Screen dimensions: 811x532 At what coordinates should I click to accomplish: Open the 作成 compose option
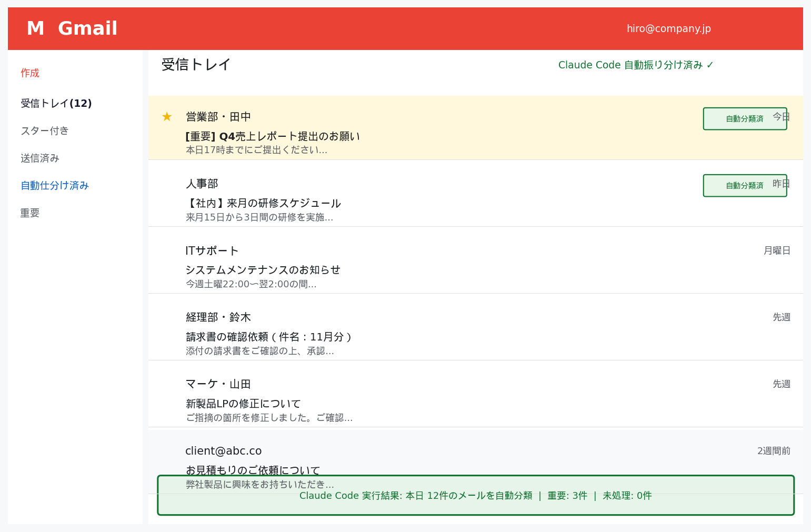point(30,73)
